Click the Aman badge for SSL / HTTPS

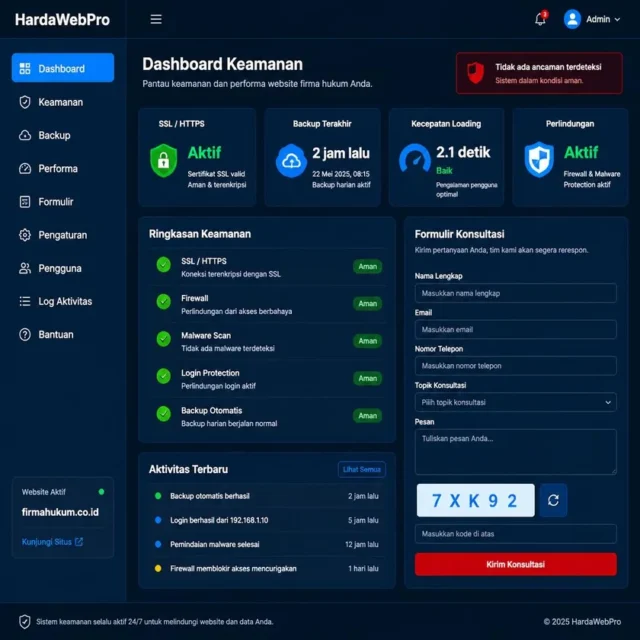[x=368, y=267]
